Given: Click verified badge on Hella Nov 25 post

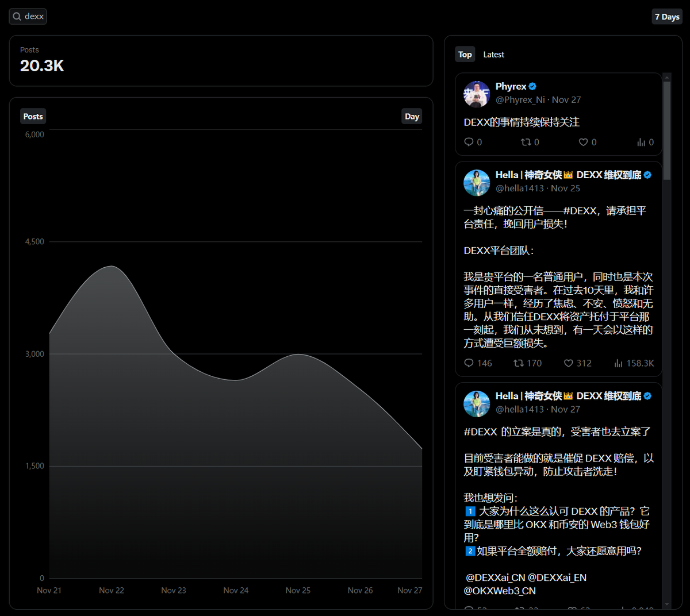Looking at the screenshot, I should coord(647,175).
